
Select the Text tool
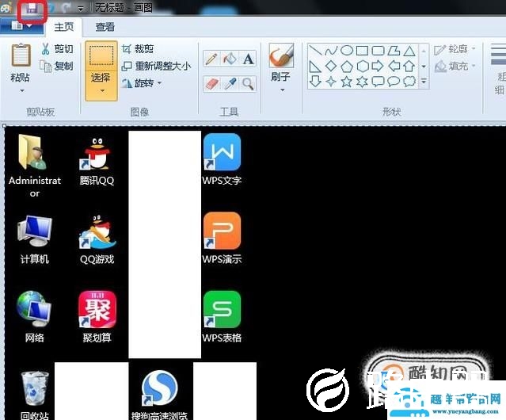pos(248,59)
